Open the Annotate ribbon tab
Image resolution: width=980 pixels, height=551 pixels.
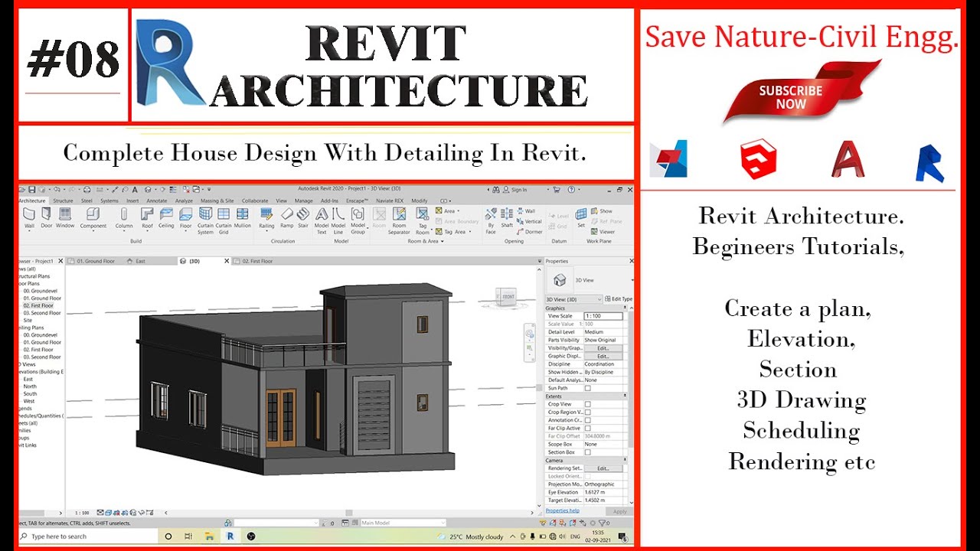coord(157,201)
